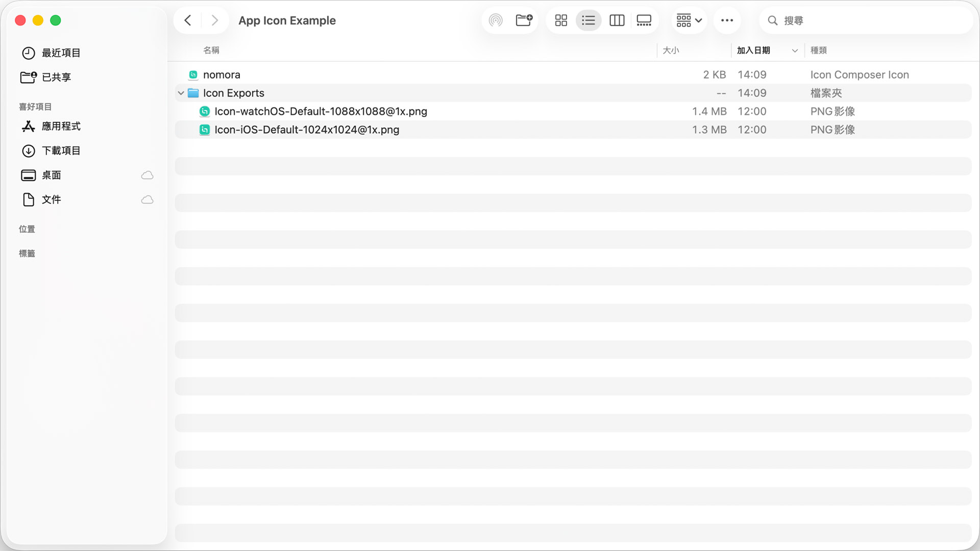This screenshot has height=551, width=980.
Task: Select the nomora Icon Composer file
Action: [x=222, y=74]
